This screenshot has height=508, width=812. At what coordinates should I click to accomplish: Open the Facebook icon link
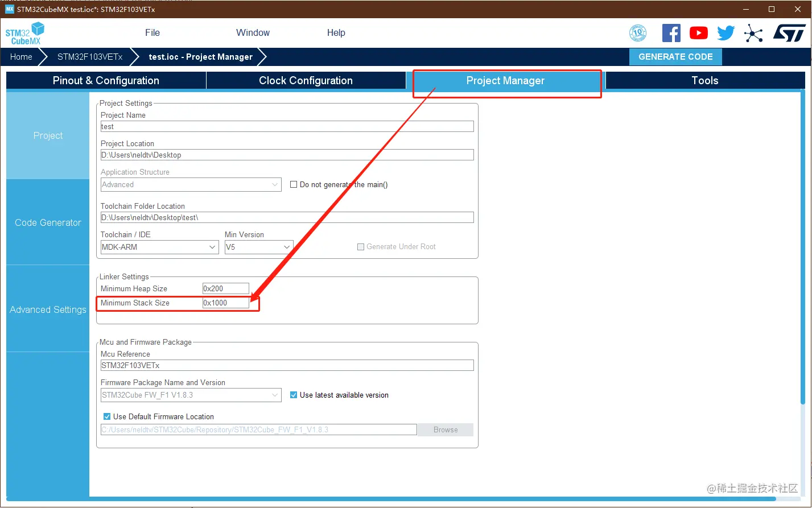(x=671, y=33)
